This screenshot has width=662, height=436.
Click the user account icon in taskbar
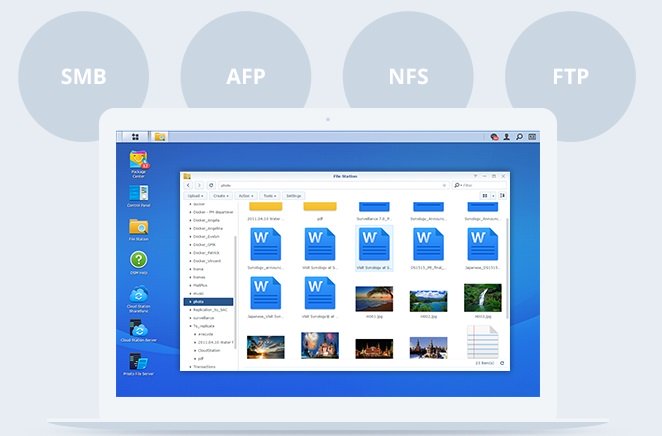coord(507,136)
